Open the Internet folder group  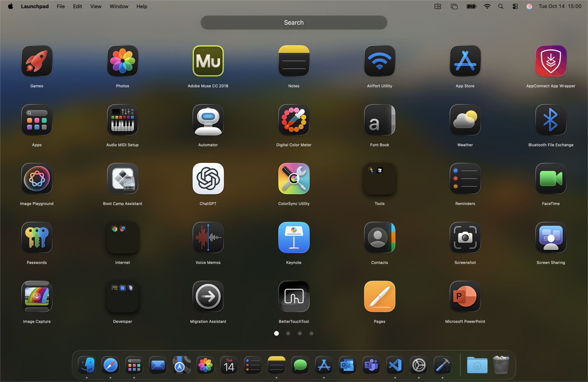pyautogui.click(x=122, y=237)
